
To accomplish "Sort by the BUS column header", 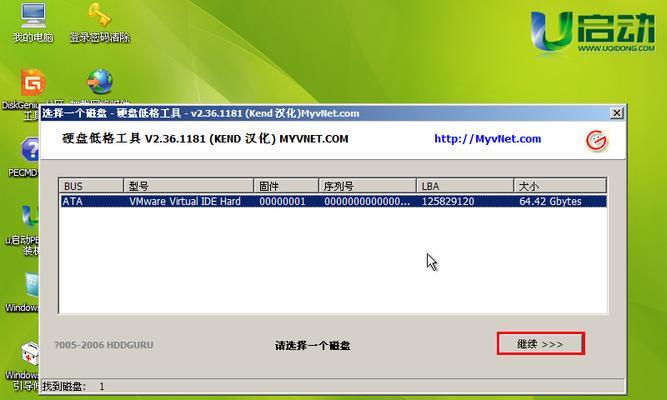I will (x=91, y=186).
